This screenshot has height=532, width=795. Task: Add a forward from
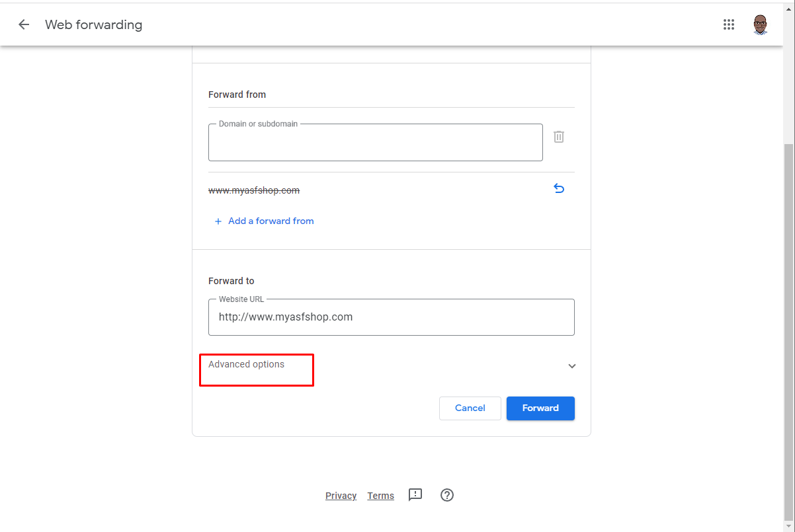[264, 221]
